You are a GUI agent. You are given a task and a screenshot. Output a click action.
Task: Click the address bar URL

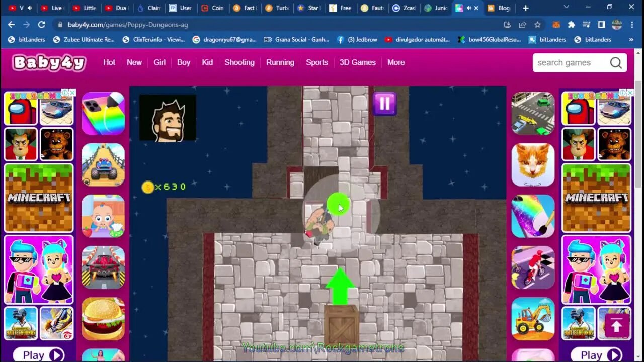tap(128, 24)
